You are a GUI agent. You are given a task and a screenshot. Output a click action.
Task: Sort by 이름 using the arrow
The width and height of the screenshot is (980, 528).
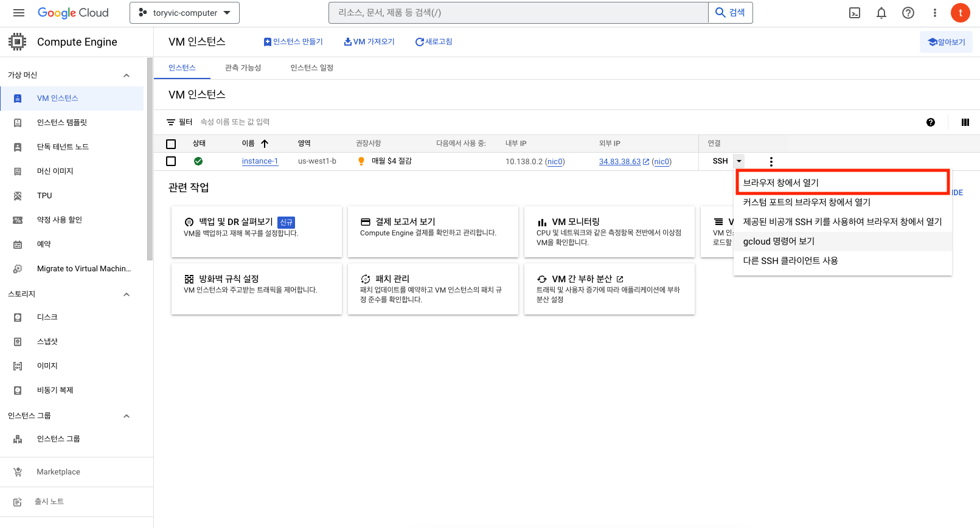click(x=265, y=144)
